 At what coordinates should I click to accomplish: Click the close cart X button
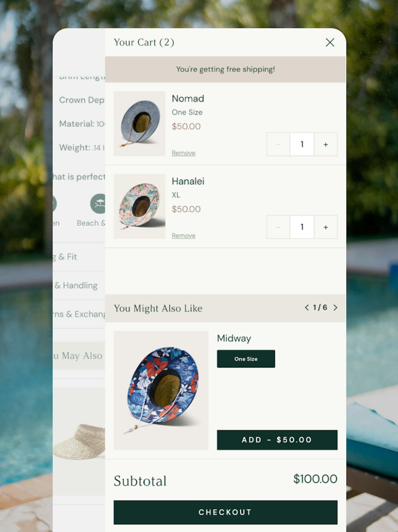pos(330,42)
